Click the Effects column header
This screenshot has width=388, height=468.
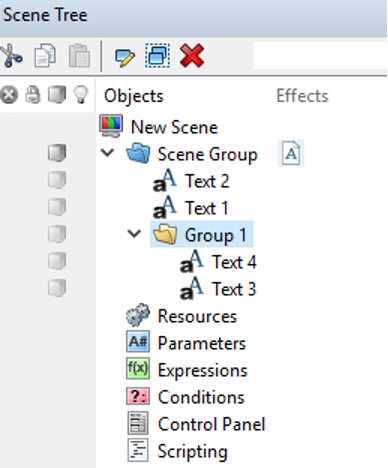tap(302, 96)
